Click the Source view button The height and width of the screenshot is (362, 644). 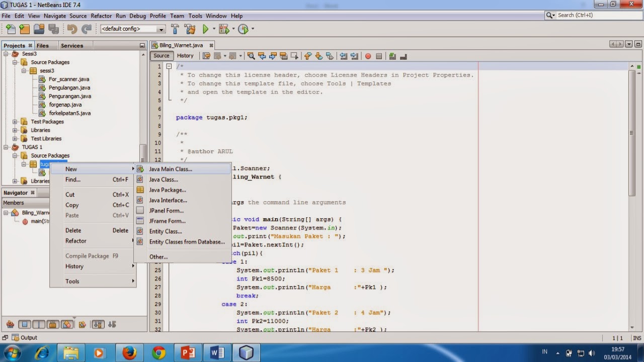point(162,56)
